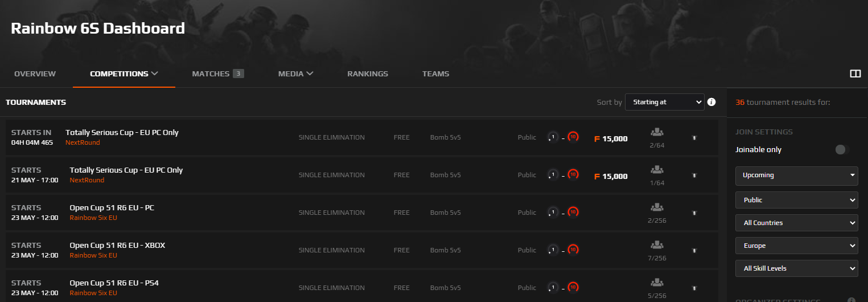Click the small region flag icon on Open Cup PC row
The height and width of the screenshot is (302, 868).
pos(694,213)
